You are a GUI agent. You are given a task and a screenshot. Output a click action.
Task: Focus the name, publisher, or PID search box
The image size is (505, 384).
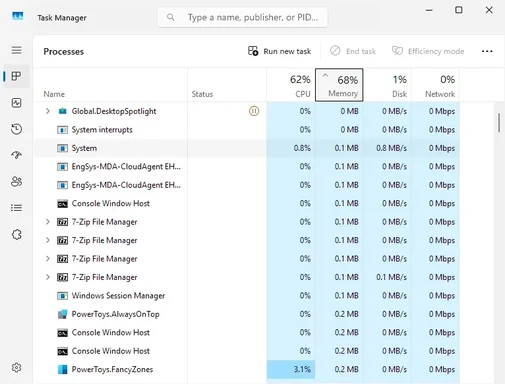coord(242,17)
